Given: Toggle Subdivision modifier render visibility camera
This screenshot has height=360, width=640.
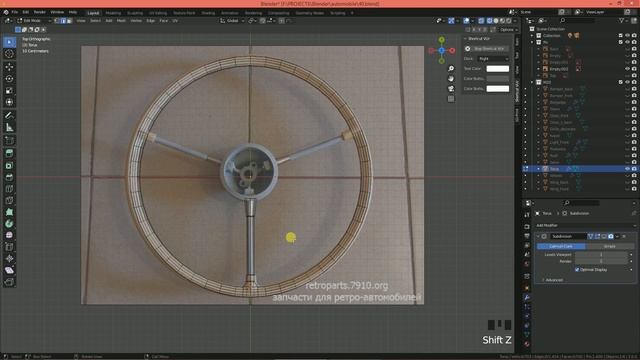Looking at the screenshot, I should pyautogui.click(x=611, y=236).
